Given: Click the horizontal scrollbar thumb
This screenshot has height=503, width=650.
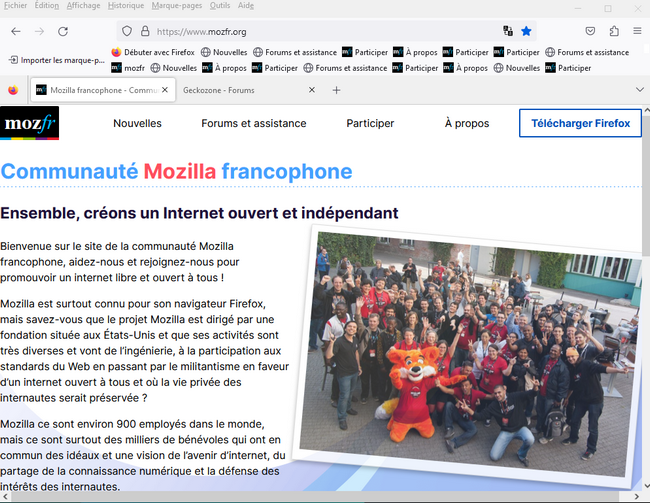Looking at the screenshot, I should (315, 496).
